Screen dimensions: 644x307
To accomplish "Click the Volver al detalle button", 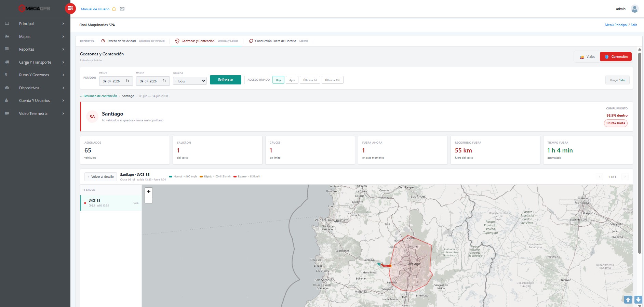I will click(x=100, y=177).
